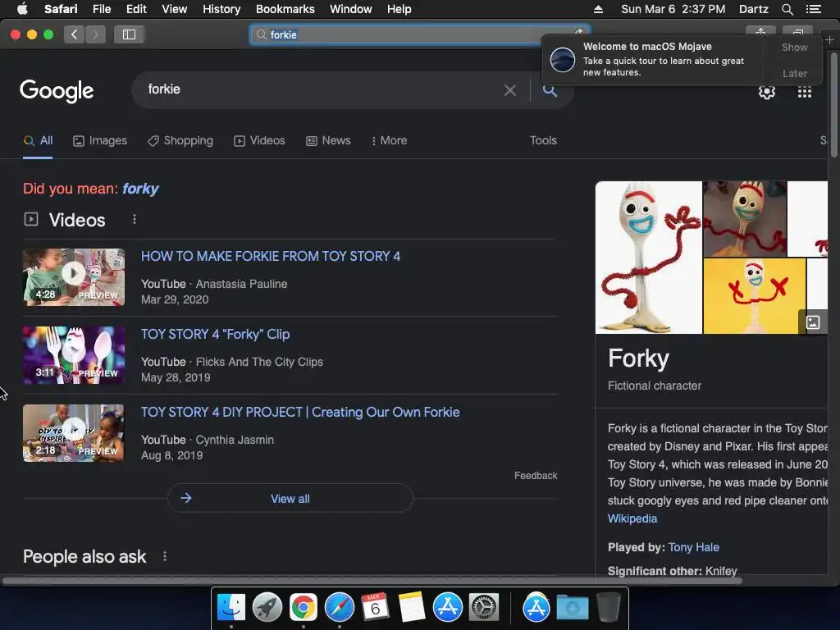Open Notes from the Dock
This screenshot has width=840, height=630.
tap(411, 608)
